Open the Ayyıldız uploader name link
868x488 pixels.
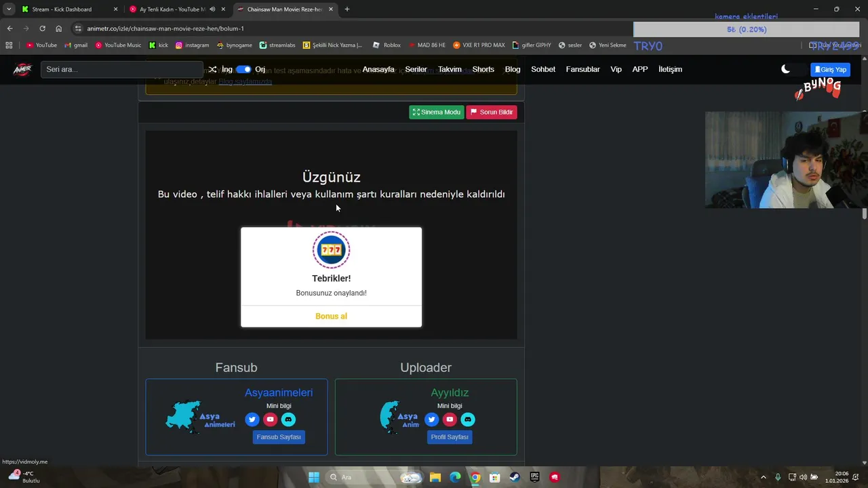coord(450,392)
